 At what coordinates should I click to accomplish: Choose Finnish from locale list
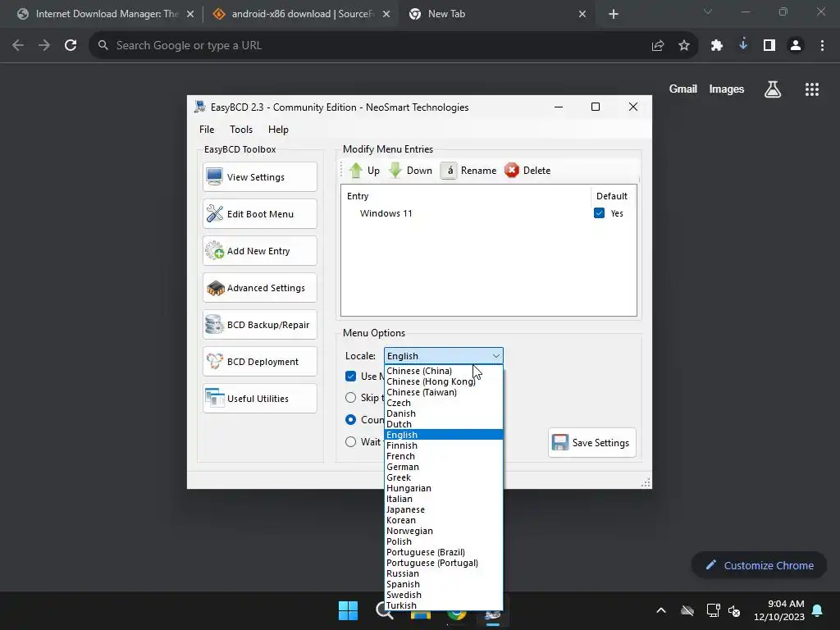click(x=444, y=445)
